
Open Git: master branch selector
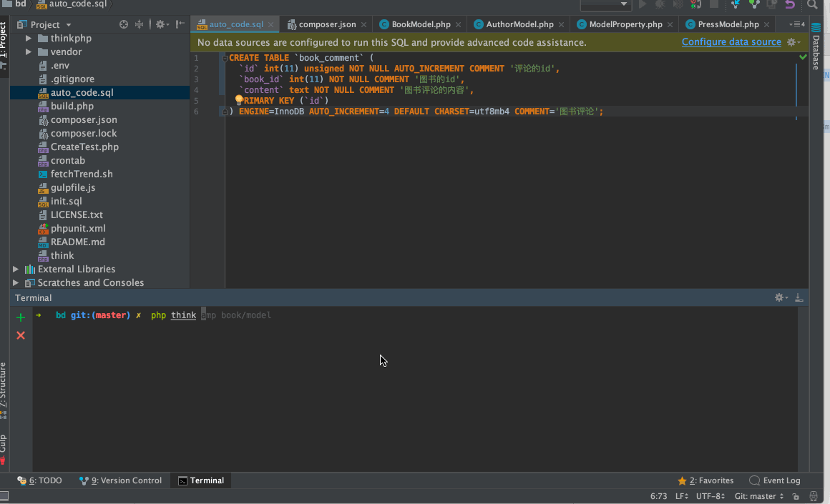759,496
